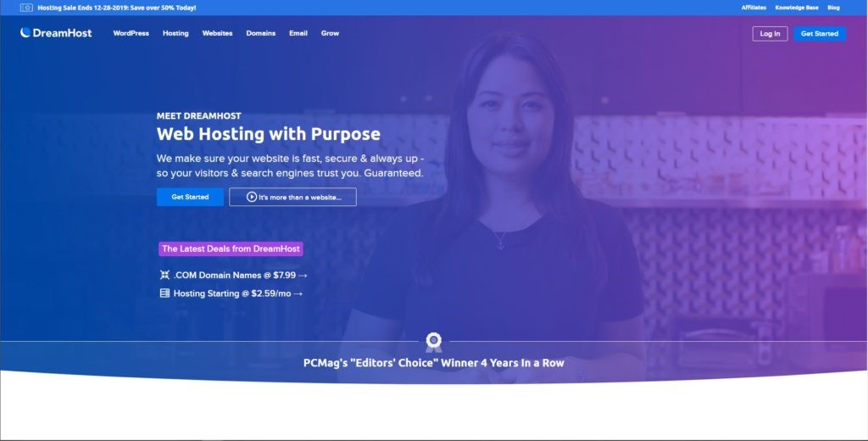Screen dimensions: 868x441
Task: Expand the Domains menu
Action: click(261, 33)
